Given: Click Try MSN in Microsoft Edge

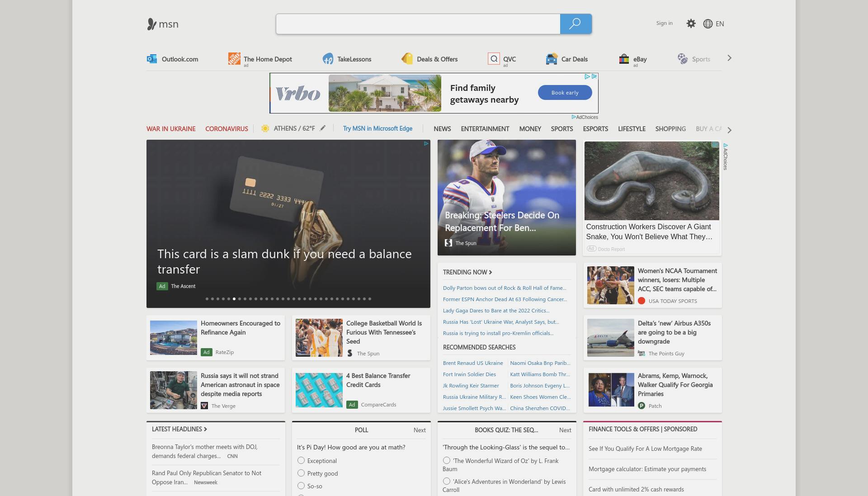Looking at the screenshot, I should point(377,128).
